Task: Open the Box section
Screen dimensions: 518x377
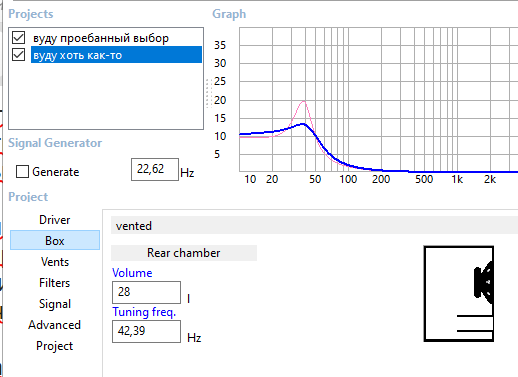Action: coord(55,240)
